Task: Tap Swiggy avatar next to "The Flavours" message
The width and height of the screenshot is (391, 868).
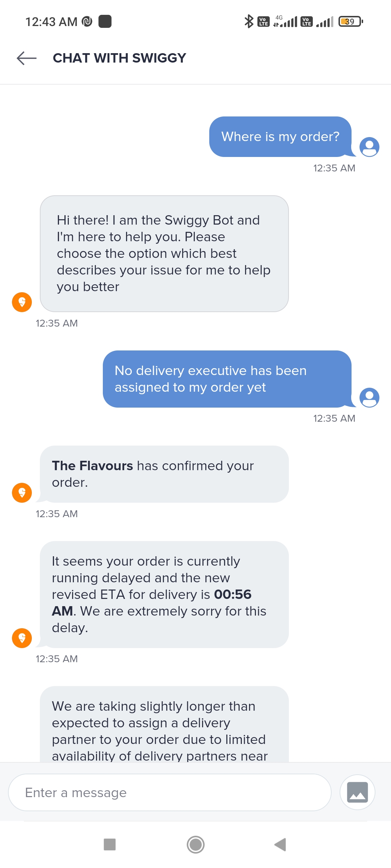Action: coord(22,493)
